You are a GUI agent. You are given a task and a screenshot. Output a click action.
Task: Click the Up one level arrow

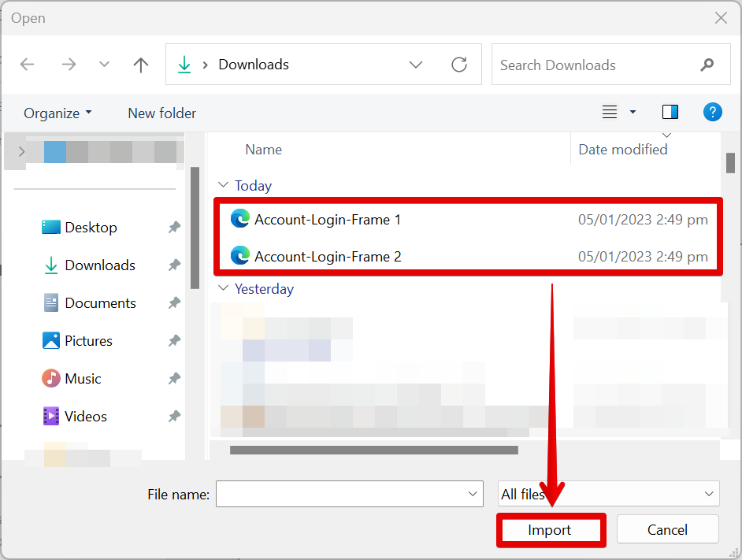(141, 65)
